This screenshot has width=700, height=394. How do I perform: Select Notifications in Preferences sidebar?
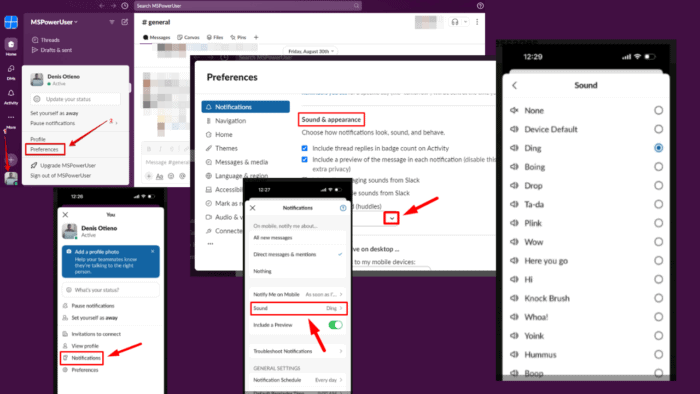click(246, 107)
